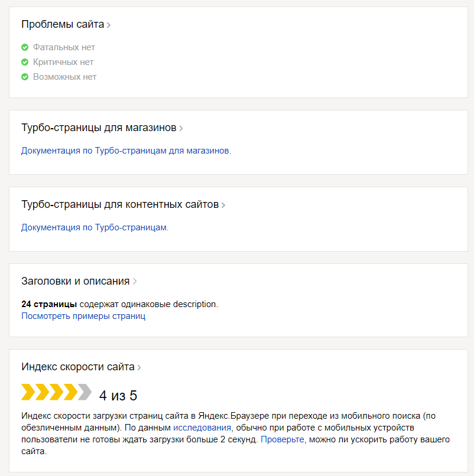Viewport: 474px width, 476px height.
Task: Click green checkmark beside Возможных нет
Action: pos(25,77)
